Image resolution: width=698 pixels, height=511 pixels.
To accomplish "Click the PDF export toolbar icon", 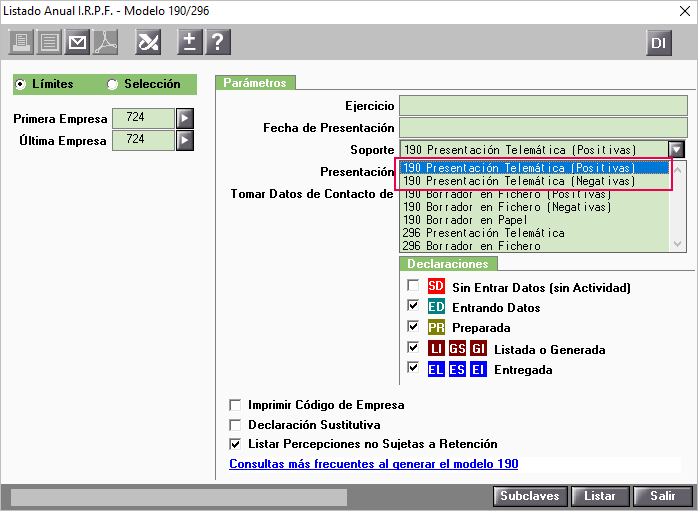I will pyautogui.click(x=105, y=42).
